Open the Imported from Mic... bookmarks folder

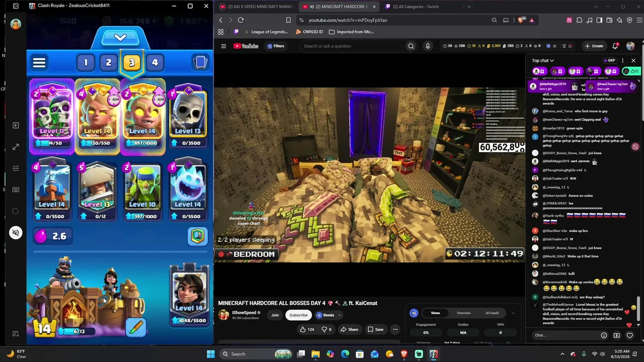(x=351, y=32)
